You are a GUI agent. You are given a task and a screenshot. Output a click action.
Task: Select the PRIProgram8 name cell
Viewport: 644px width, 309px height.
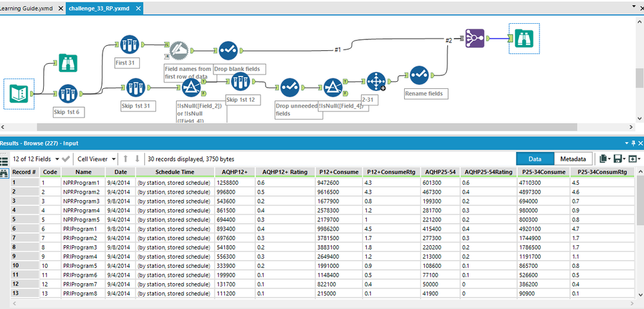click(x=83, y=294)
